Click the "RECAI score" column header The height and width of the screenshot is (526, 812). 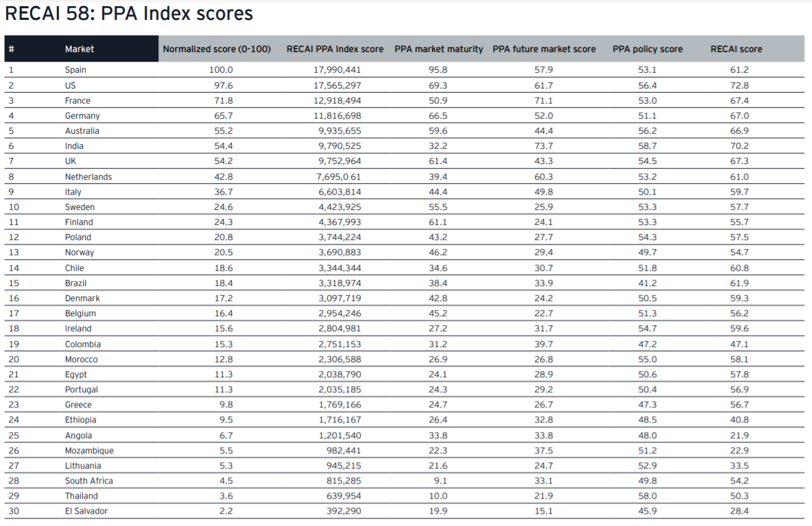736,49
